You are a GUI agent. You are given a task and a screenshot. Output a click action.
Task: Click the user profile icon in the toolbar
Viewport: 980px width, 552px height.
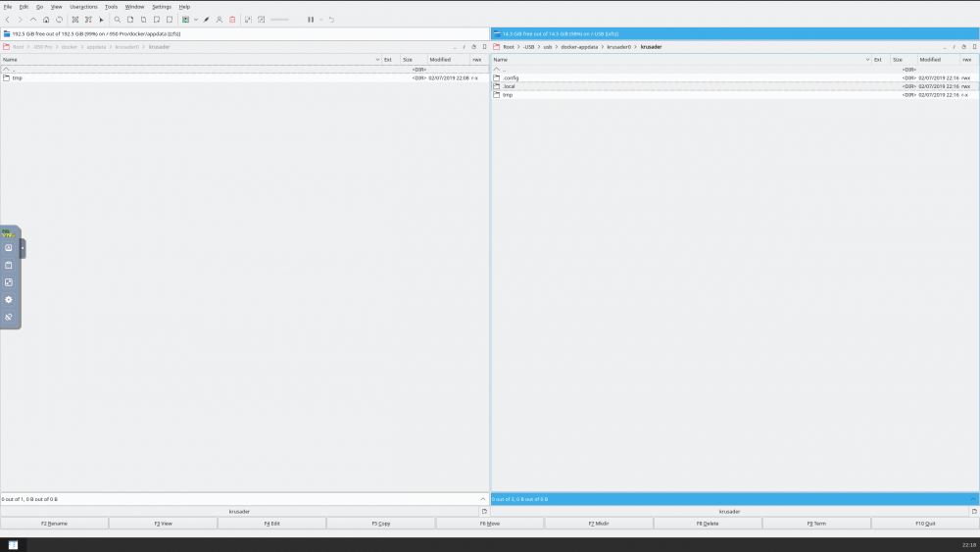point(220,20)
